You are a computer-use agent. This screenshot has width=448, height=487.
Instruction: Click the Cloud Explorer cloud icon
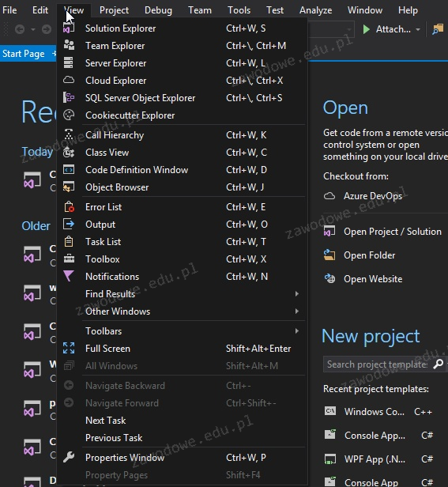pos(69,80)
